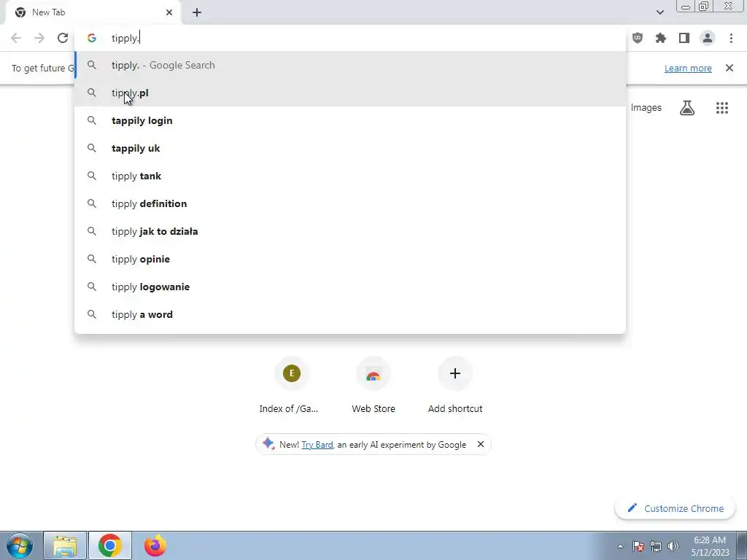Click the network tray icon
Image resolution: width=747 pixels, height=560 pixels.
tap(656, 546)
